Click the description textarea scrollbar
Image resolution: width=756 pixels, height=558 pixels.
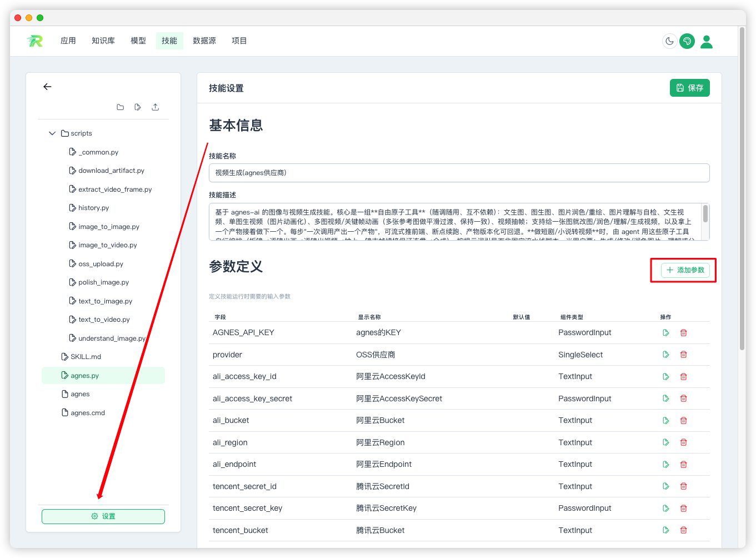tap(705, 213)
